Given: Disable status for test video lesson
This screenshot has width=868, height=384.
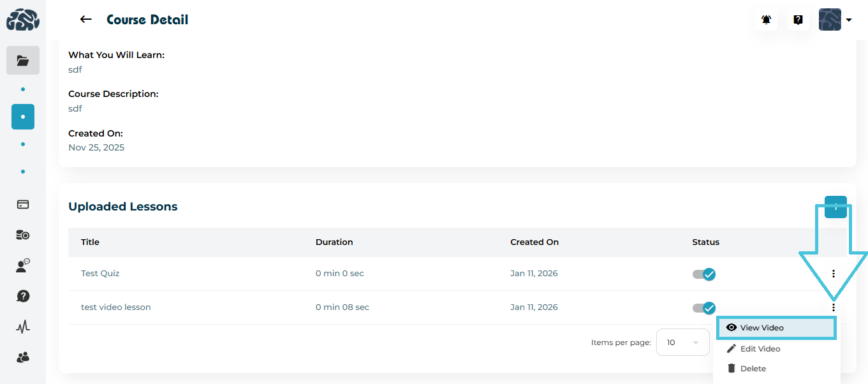Looking at the screenshot, I should click(705, 308).
